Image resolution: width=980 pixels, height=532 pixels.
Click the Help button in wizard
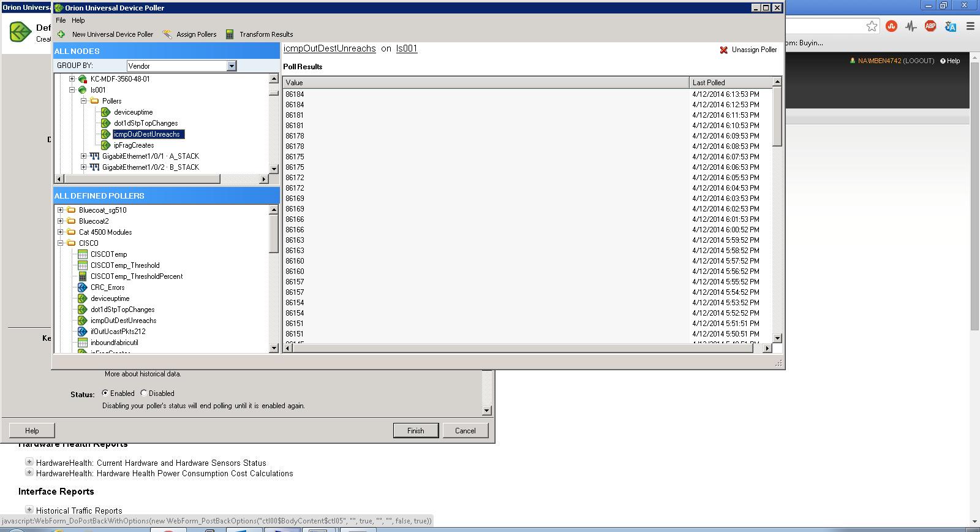tap(32, 431)
